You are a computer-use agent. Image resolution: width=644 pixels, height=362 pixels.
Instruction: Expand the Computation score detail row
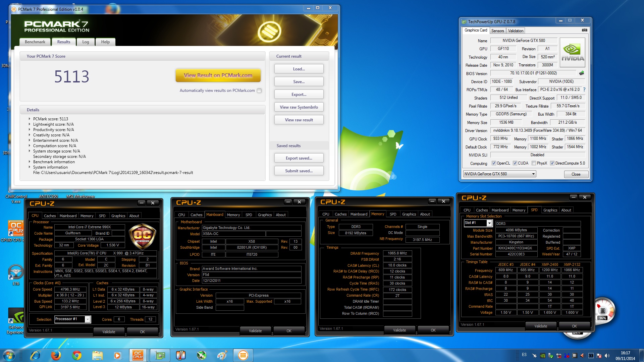click(30, 145)
